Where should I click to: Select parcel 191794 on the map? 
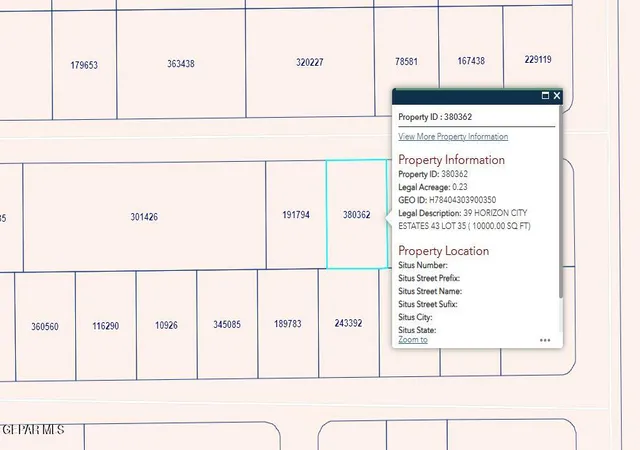296,215
